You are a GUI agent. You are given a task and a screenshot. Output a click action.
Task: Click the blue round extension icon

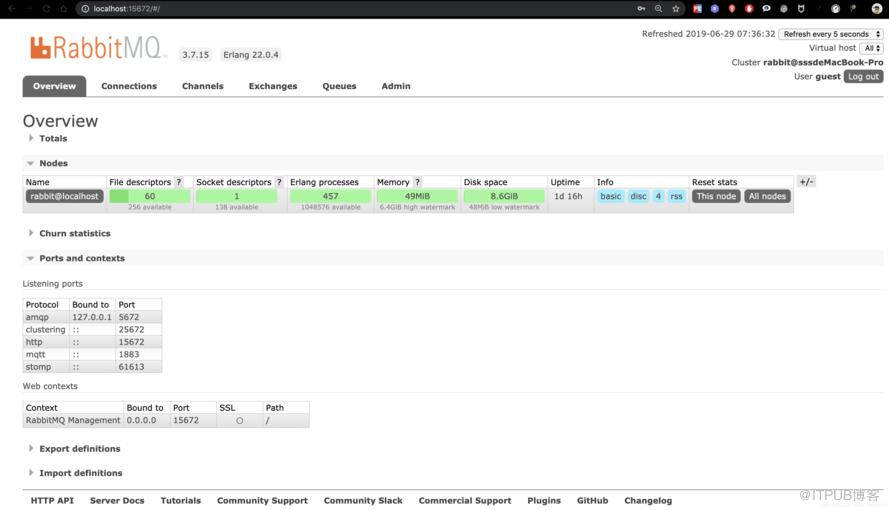[x=714, y=8]
